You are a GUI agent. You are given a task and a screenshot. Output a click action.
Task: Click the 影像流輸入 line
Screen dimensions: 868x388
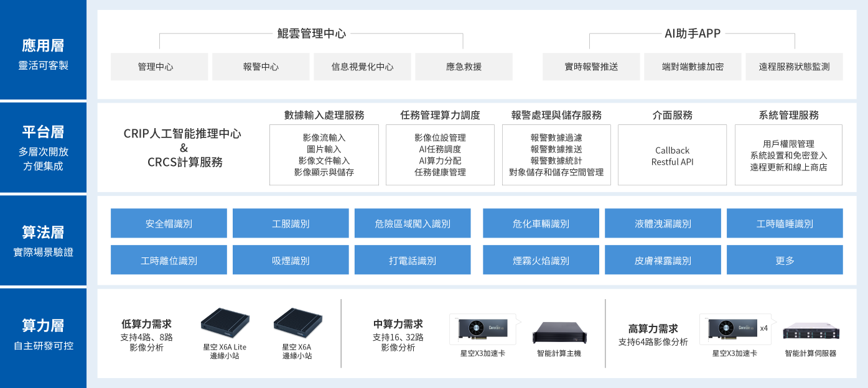point(324,137)
